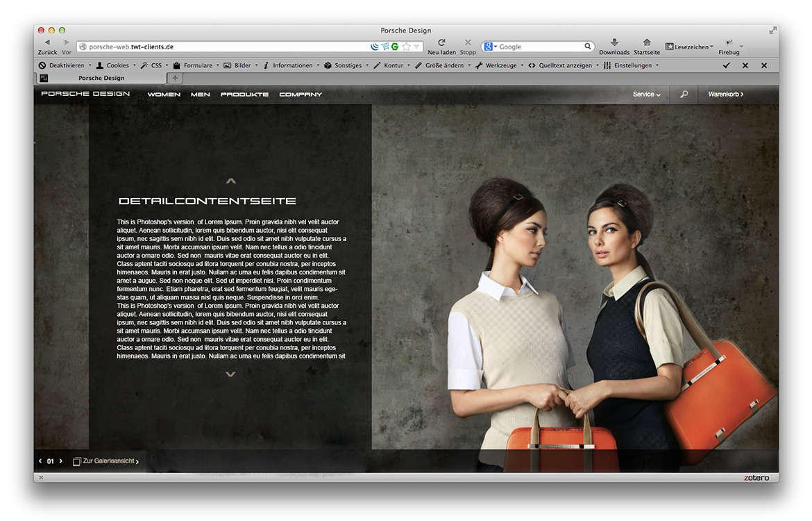Open the Service dropdown in site header
This screenshot has height=521, width=812.
click(x=646, y=94)
